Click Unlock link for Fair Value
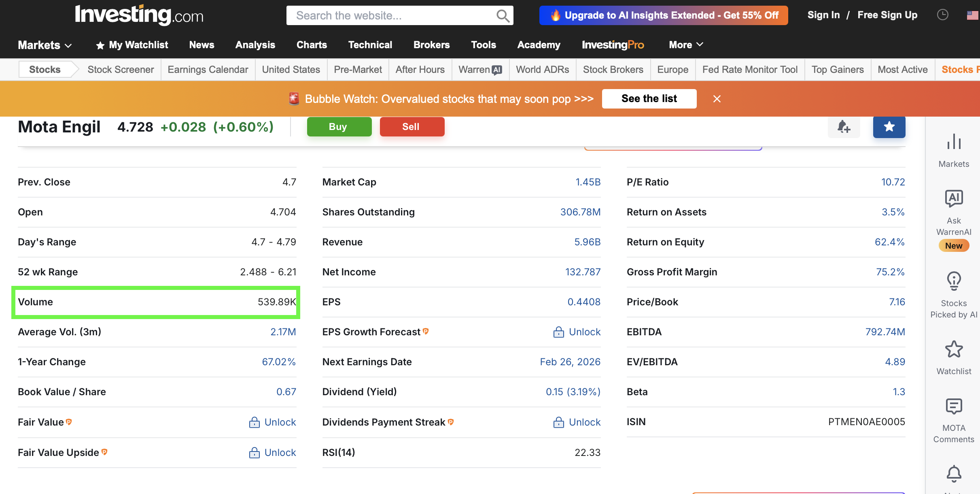The width and height of the screenshot is (980, 494). [280, 422]
